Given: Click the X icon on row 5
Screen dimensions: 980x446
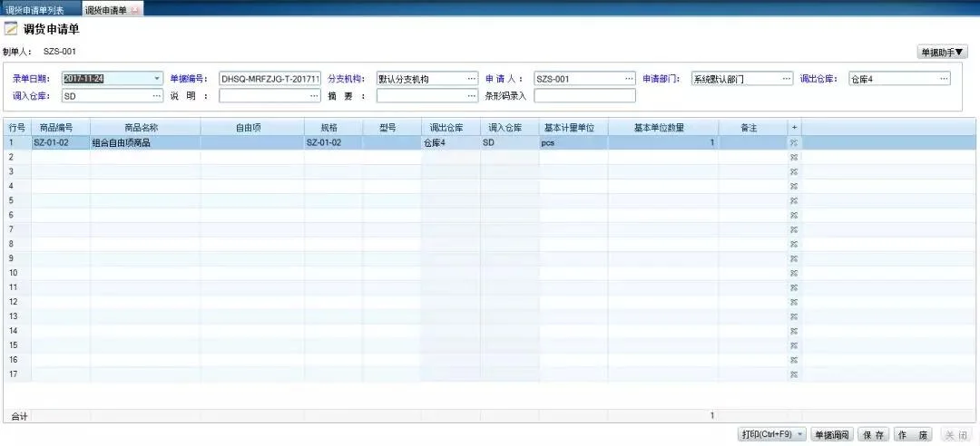Looking at the screenshot, I should click(x=794, y=200).
